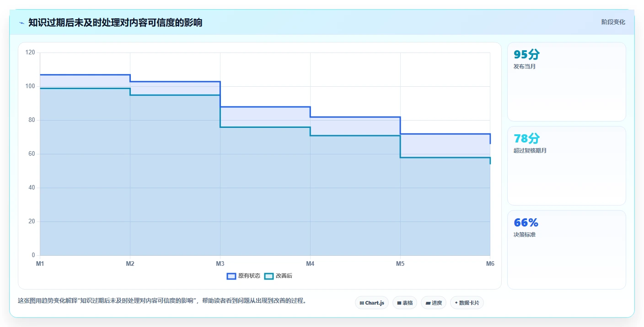
Task: Select the 表格 tag
Action: (x=405, y=303)
